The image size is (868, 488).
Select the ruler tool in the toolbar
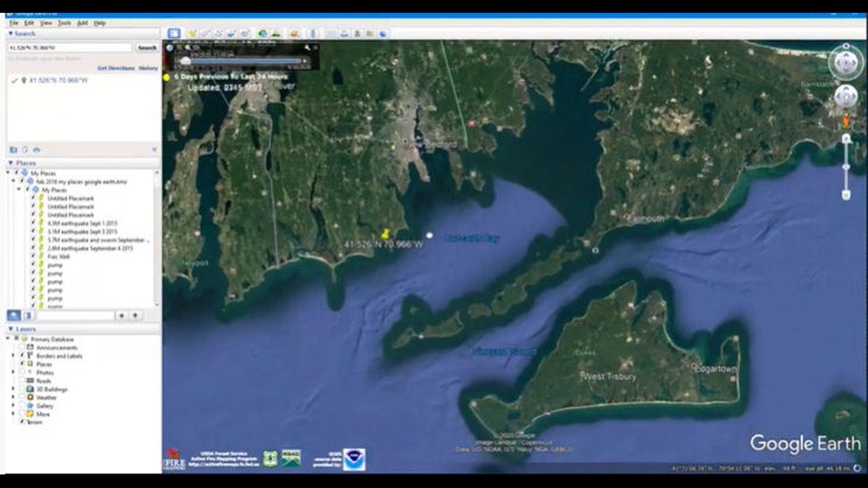pyautogui.click(x=313, y=33)
